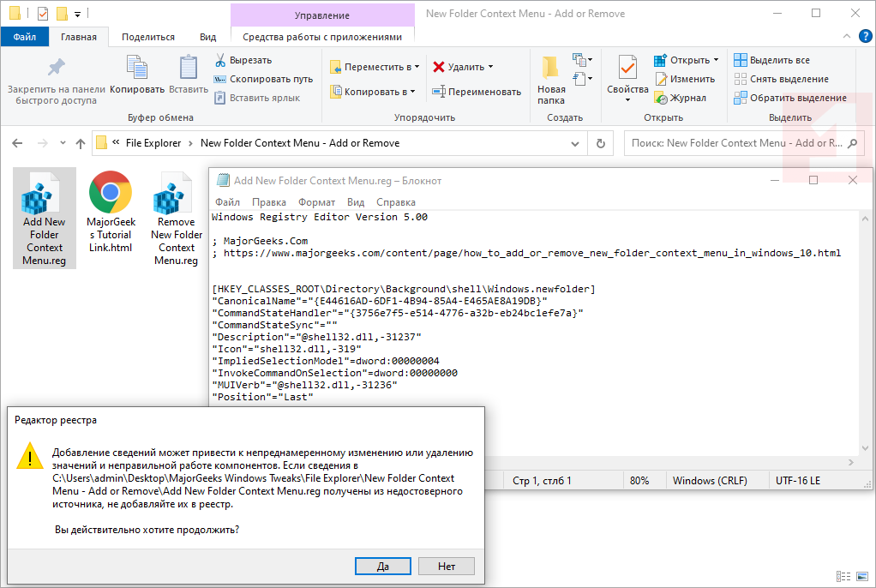
Task: Click the Новая папка icon
Action: click(550, 68)
